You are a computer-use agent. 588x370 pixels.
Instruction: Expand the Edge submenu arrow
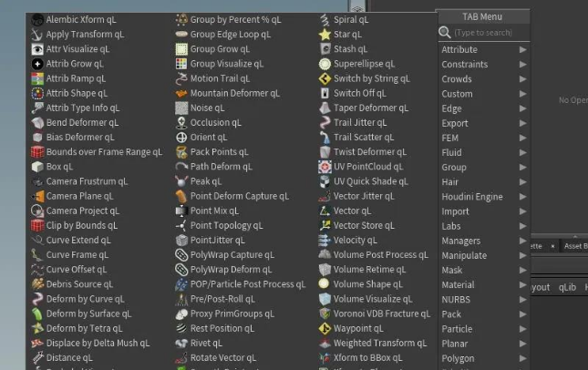[522, 108]
